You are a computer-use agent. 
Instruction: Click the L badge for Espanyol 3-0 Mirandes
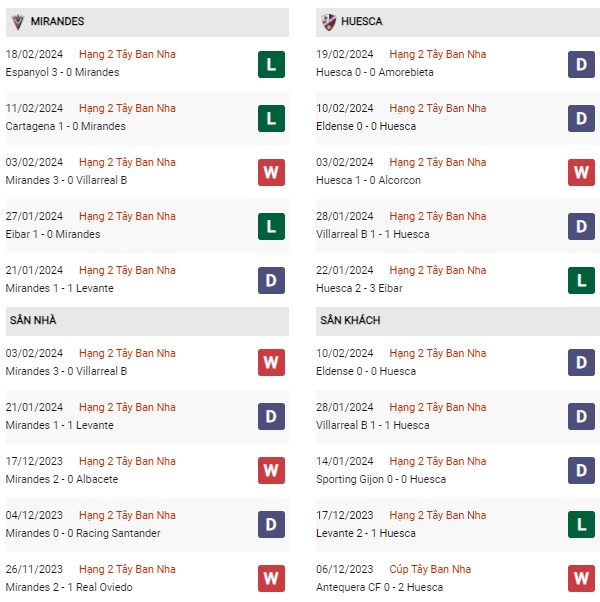[271, 64]
